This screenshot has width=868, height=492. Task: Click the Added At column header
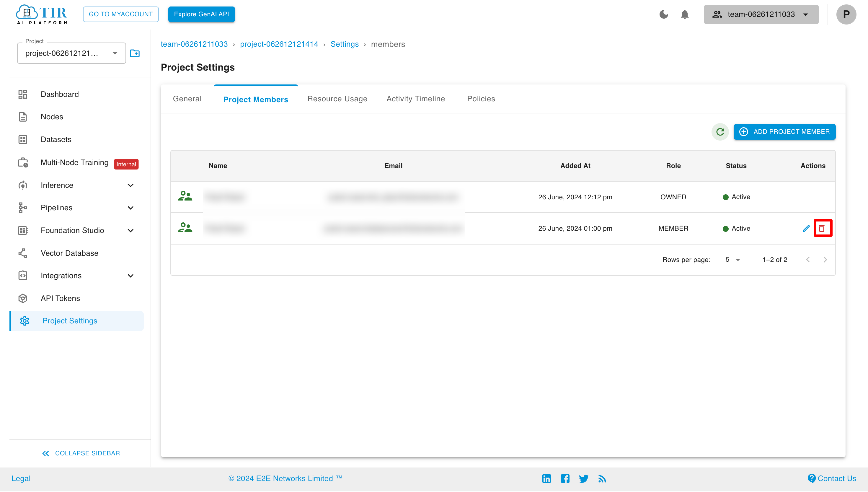[575, 166]
